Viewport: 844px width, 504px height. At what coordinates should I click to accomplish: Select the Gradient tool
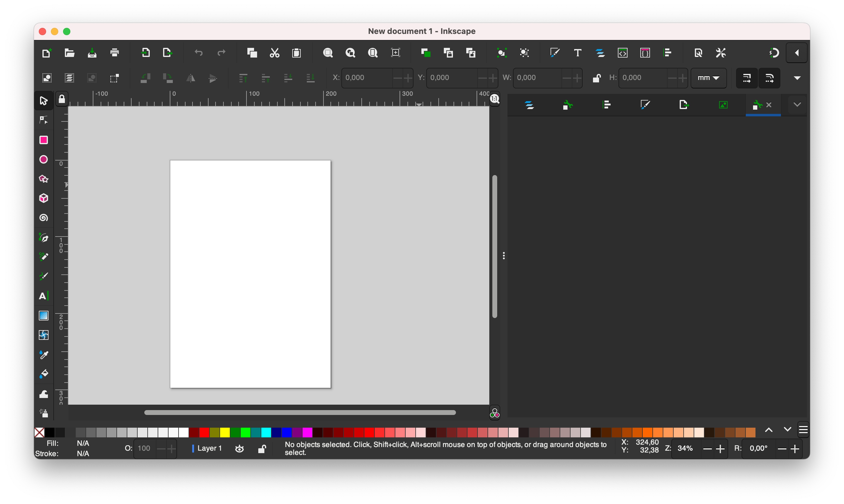tap(44, 316)
